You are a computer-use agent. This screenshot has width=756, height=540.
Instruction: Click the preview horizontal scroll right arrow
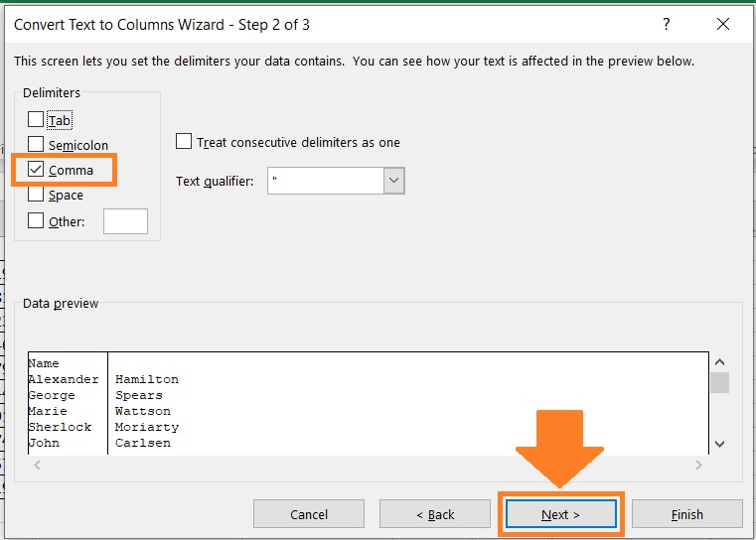pyautogui.click(x=698, y=465)
